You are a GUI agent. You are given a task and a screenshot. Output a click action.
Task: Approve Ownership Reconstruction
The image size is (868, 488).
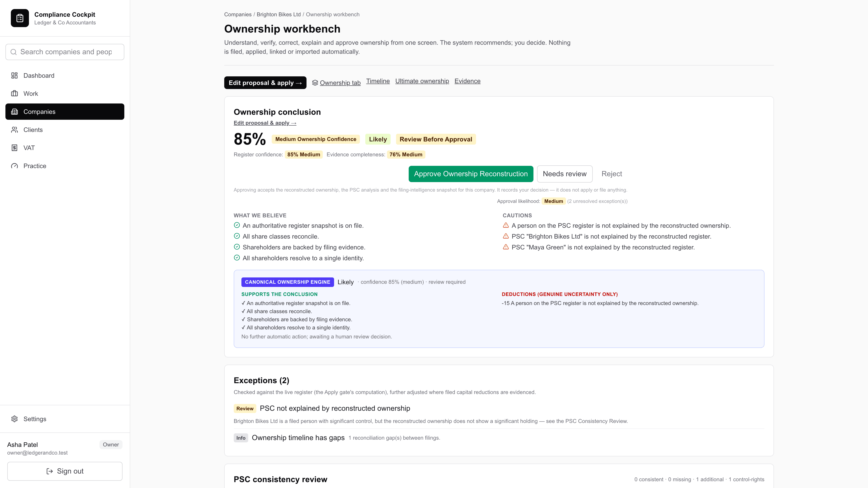pos(471,174)
